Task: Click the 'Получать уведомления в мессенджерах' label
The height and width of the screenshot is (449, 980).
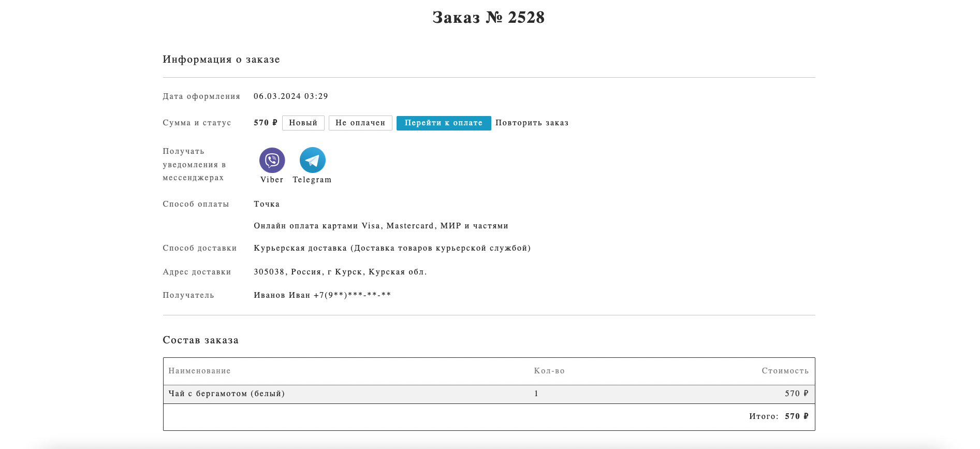Action: (x=194, y=165)
